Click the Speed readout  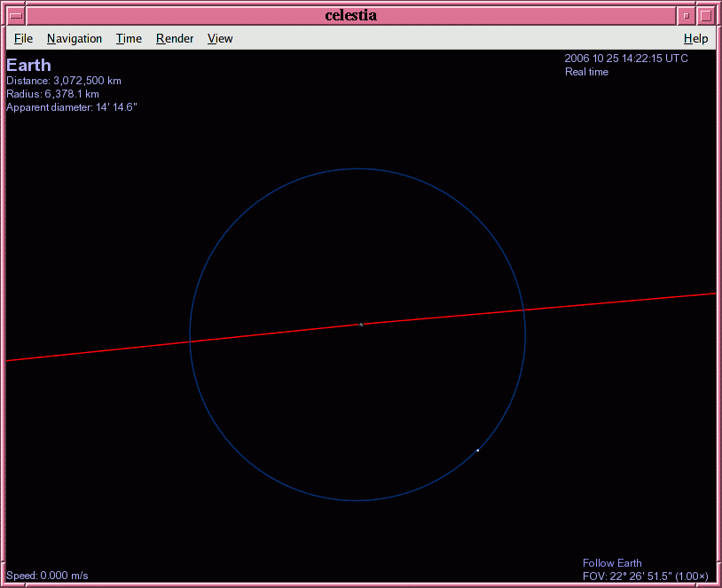tap(47, 576)
